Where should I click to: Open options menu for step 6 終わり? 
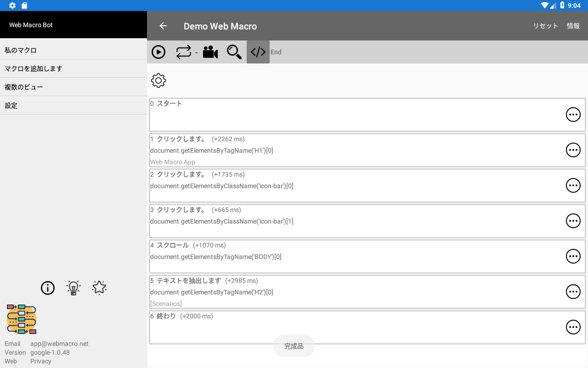click(573, 327)
